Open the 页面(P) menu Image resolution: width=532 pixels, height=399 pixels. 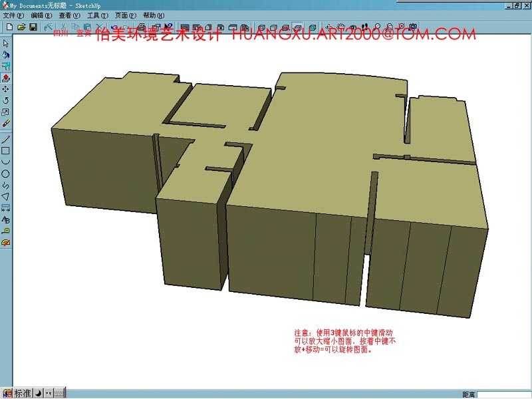point(126,15)
